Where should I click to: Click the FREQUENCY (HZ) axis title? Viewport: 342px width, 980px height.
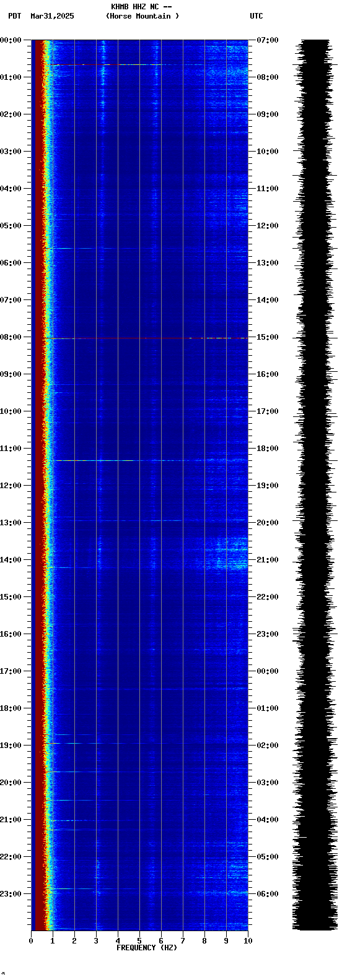[147, 948]
